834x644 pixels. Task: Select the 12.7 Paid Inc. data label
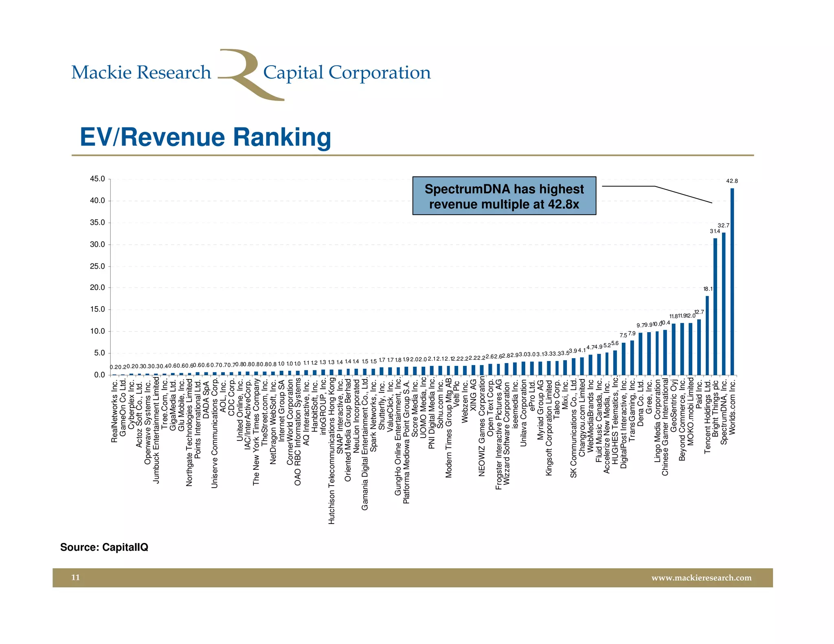[x=699, y=312]
